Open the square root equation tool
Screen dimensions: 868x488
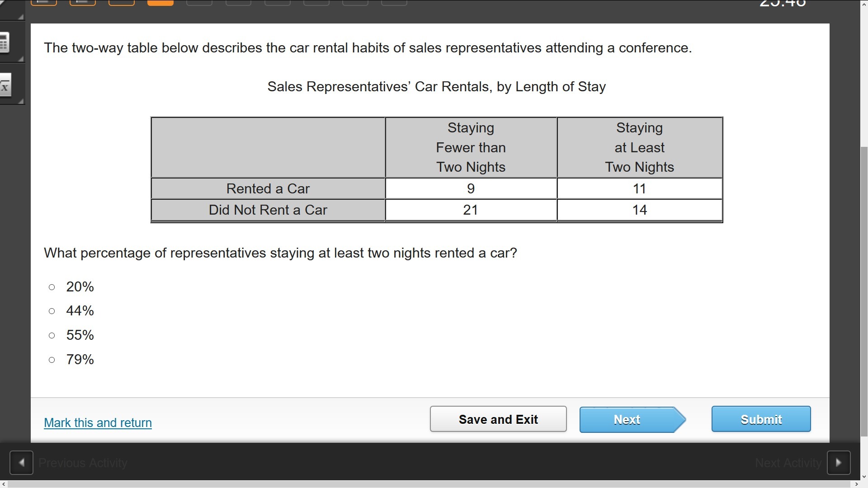point(5,85)
